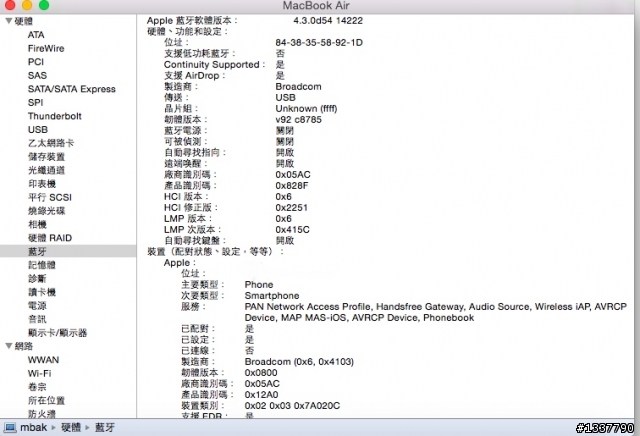Select 卷宗 volumes entry

[x=37, y=387]
